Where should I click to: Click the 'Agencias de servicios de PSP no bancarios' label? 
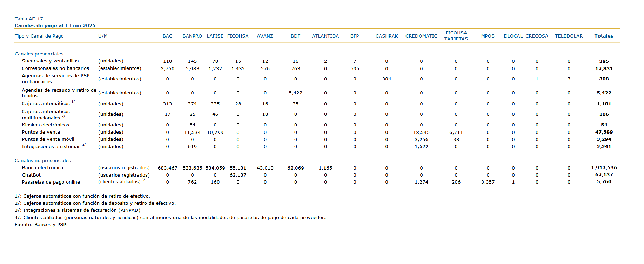[x=56, y=79]
